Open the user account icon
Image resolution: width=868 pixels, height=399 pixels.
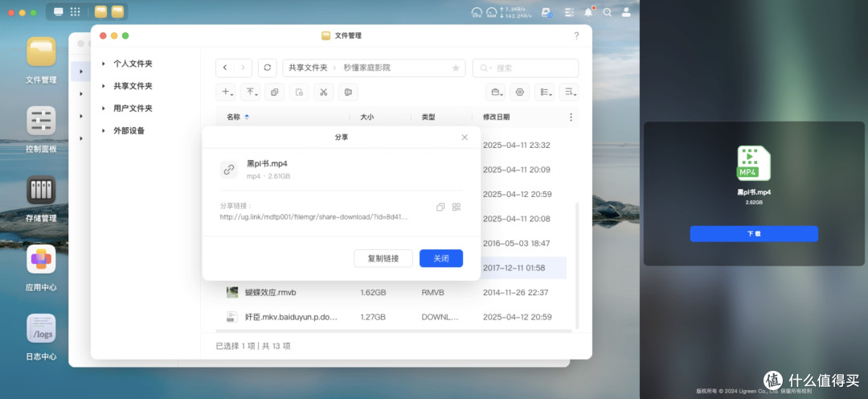[x=626, y=12]
